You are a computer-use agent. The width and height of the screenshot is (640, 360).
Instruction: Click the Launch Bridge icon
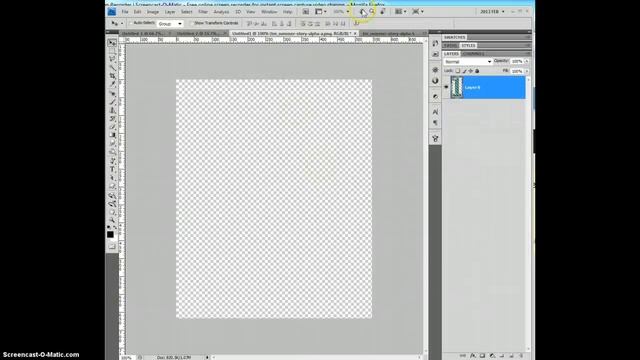click(x=305, y=12)
